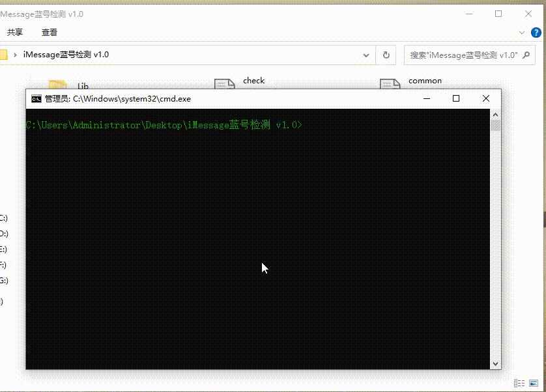The image size is (546, 392).
Task: Maximize the Explorer window
Action: tap(498, 14)
